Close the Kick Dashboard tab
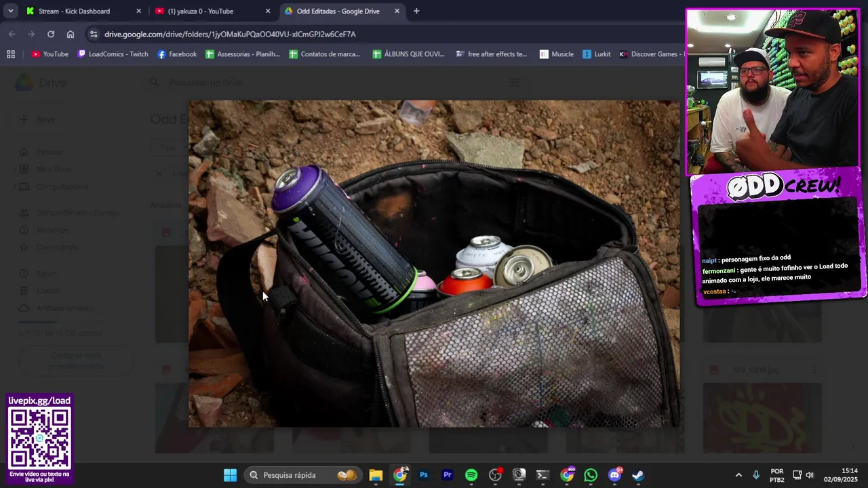The image size is (868, 488). (x=139, y=11)
